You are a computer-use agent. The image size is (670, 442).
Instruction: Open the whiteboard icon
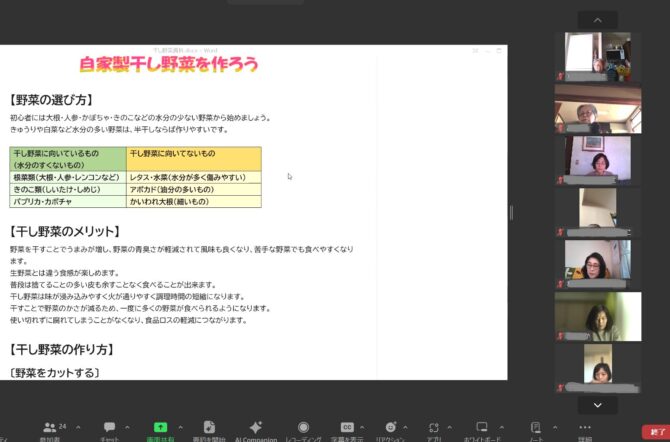tap(482, 427)
